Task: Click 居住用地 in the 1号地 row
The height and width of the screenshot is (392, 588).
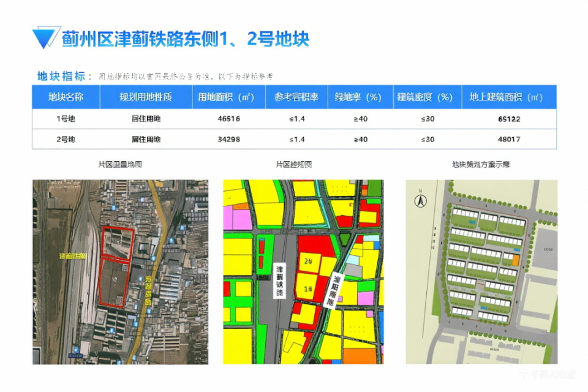Action: tap(146, 119)
